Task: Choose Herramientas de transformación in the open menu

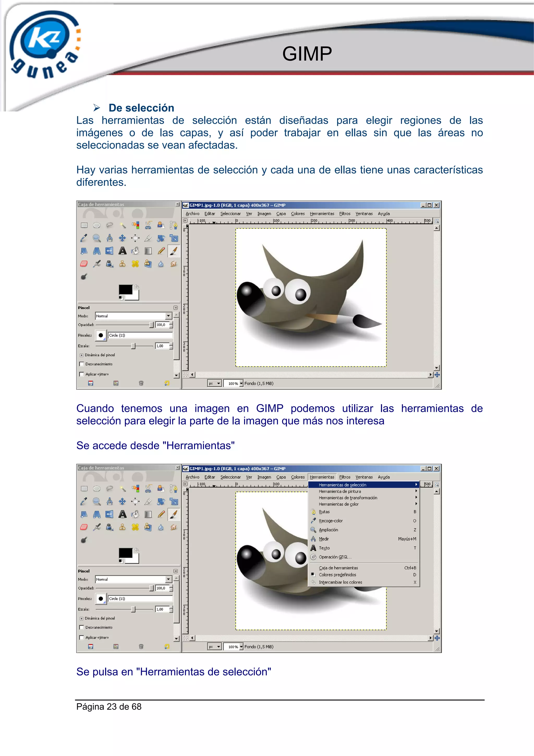Action: [348, 498]
